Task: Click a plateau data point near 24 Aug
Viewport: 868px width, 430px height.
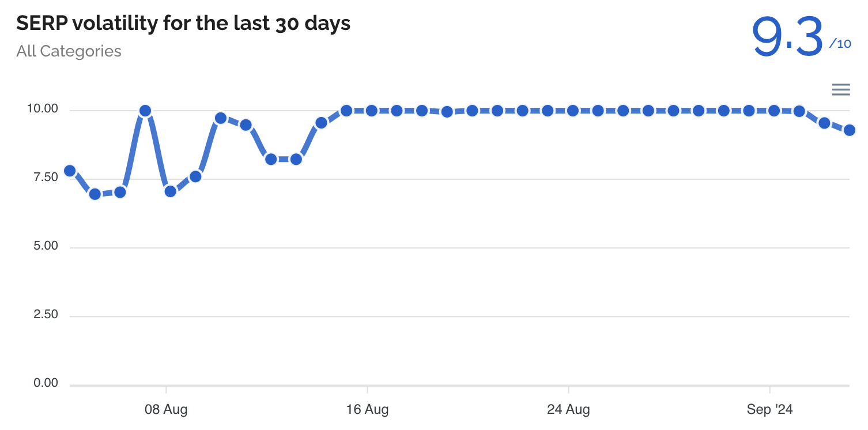Action: (x=572, y=110)
